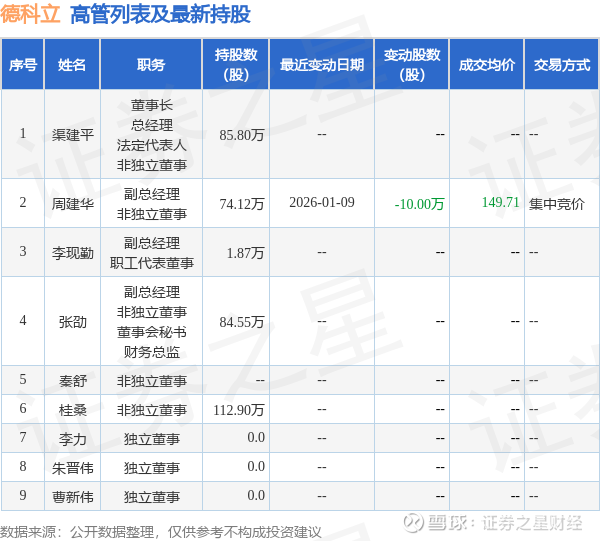This screenshot has width=600, height=541.
Task: Click 独立董事 in 朱晋伟's row
Action: pyautogui.click(x=152, y=468)
